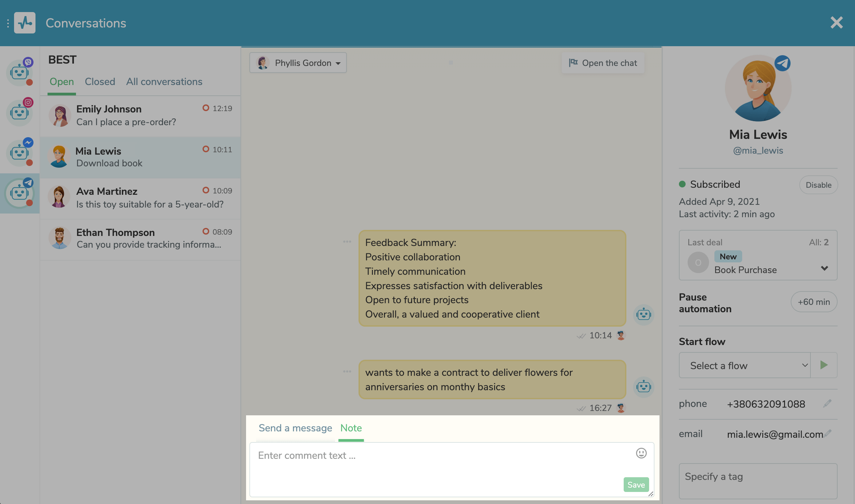
Task: Open Emily Johnson's conversation
Action: pyautogui.click(x=140, y=116)
